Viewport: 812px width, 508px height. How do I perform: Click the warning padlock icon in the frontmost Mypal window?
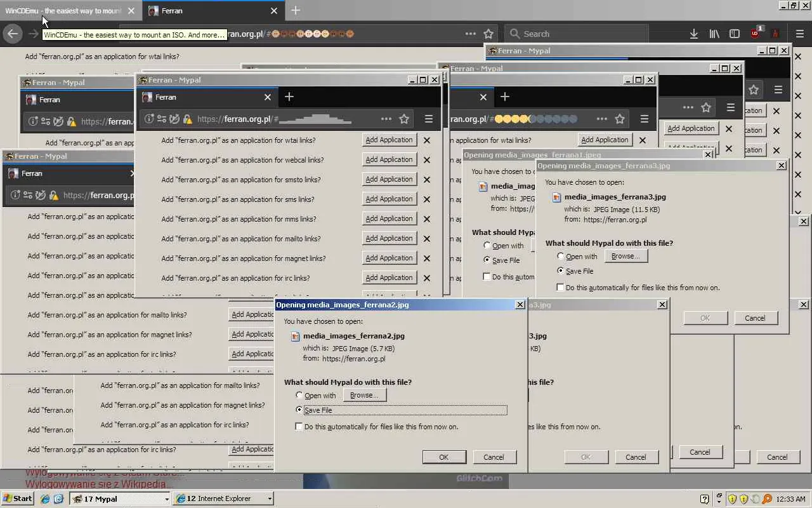coord(187,119)
